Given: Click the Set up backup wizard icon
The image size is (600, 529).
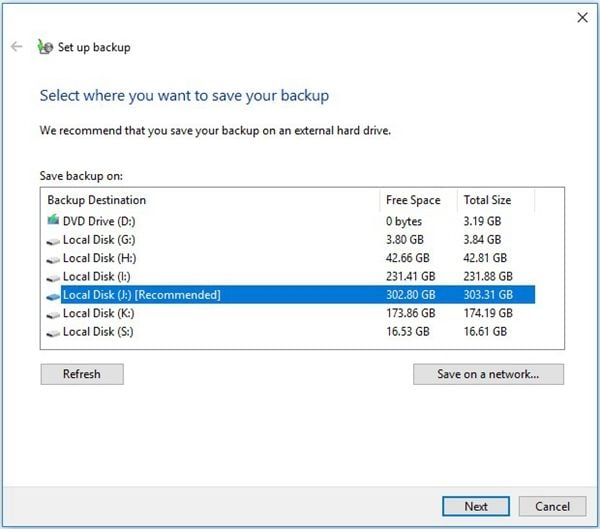Looking at the screenshot, I should click(44, 46).
